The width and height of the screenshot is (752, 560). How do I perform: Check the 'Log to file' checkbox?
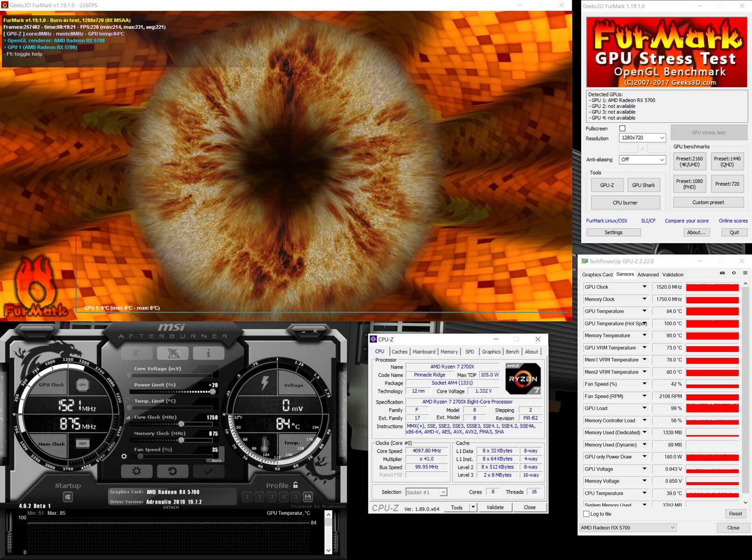click(587, 514)
